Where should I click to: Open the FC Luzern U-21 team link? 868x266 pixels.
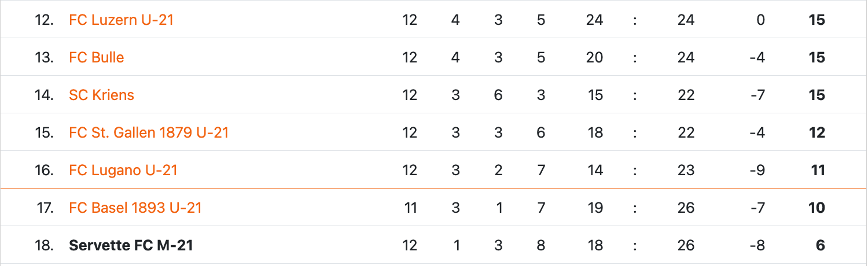coord(121,20)
